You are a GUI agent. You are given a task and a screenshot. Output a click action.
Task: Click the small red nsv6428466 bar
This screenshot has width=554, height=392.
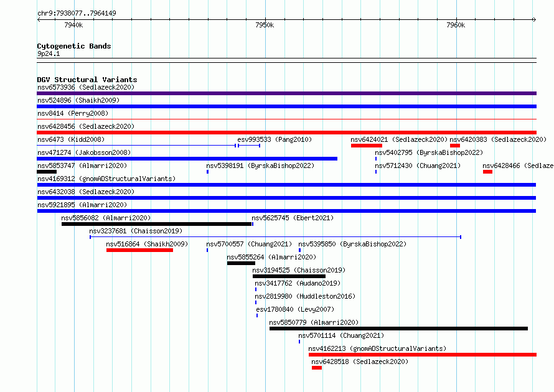tap(487, 172)
